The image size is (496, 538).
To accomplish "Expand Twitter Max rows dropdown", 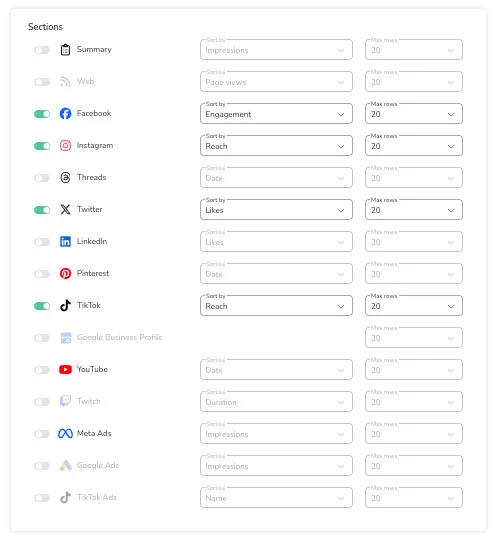I will click(414, 210).
